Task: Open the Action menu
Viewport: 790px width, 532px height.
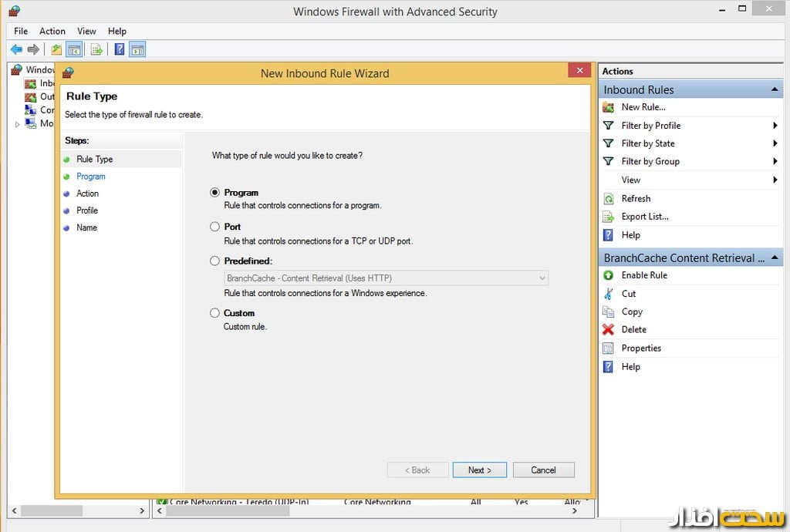Action: pos(52,31)
